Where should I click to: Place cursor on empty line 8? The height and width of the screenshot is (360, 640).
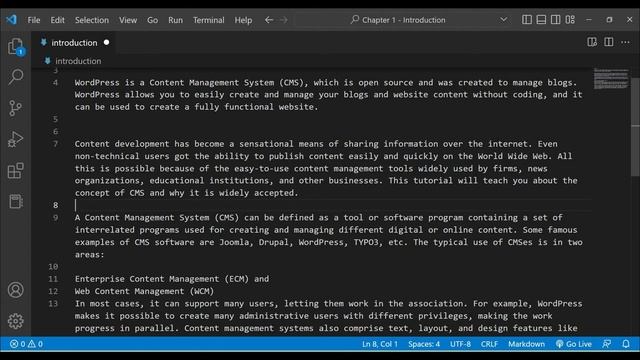tap(333, 205)
